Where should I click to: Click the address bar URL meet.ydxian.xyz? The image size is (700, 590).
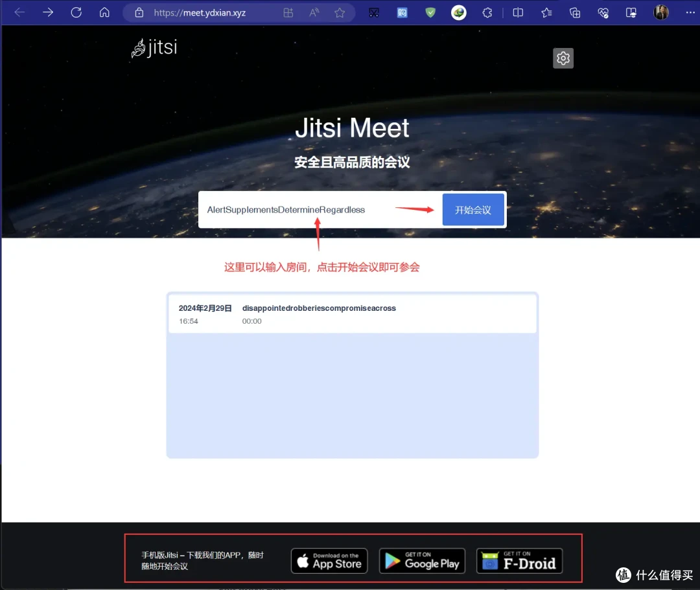click(200, 13)
